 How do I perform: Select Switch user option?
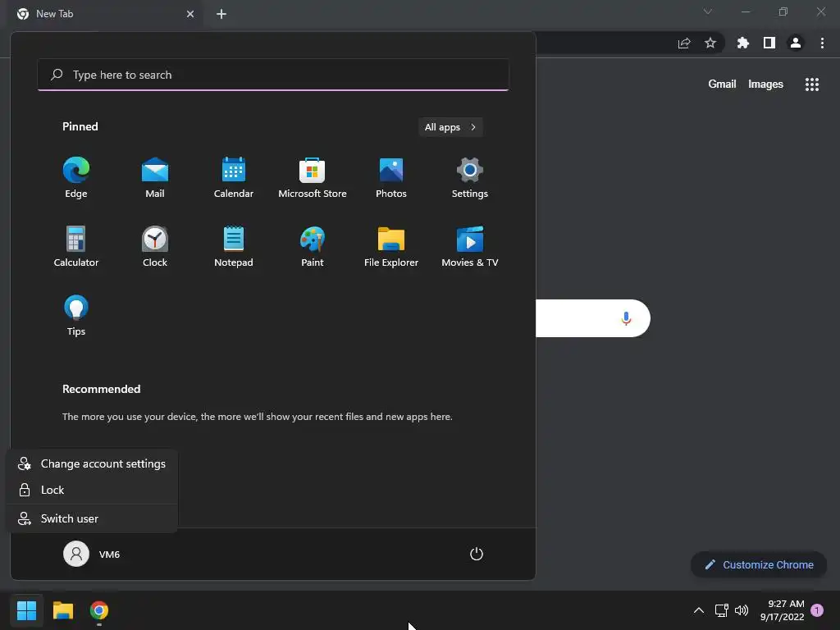tap(92, 518)
